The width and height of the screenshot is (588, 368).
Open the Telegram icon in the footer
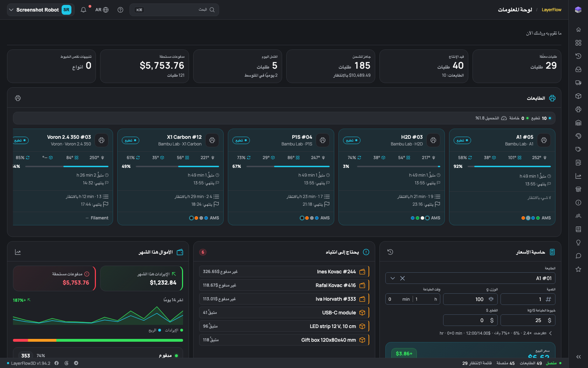click(76, 363)
